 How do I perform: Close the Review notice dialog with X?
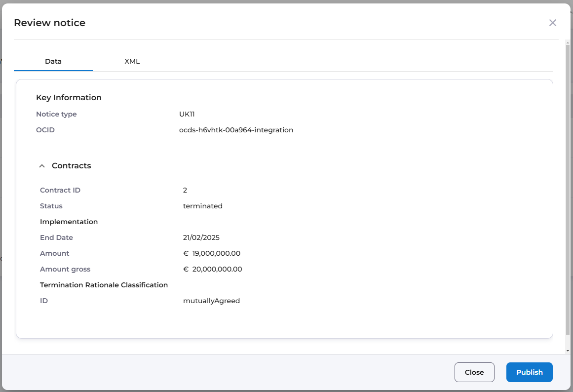coord(552,23)
